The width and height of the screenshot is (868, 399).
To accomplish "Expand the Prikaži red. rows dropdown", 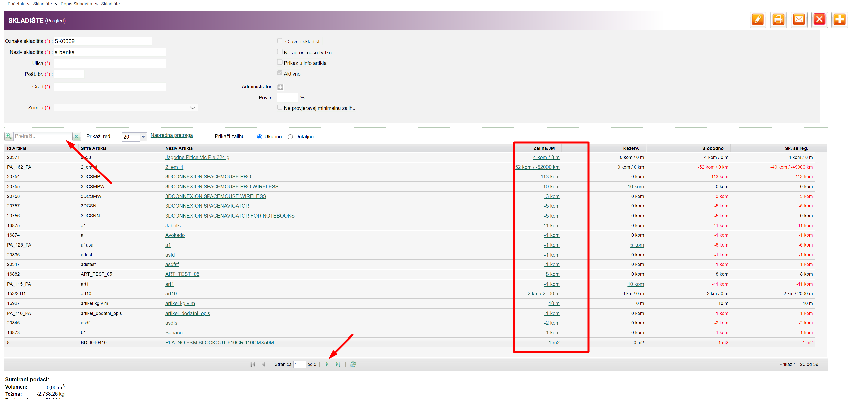I will pyautogui.click(x=143, y=136).
